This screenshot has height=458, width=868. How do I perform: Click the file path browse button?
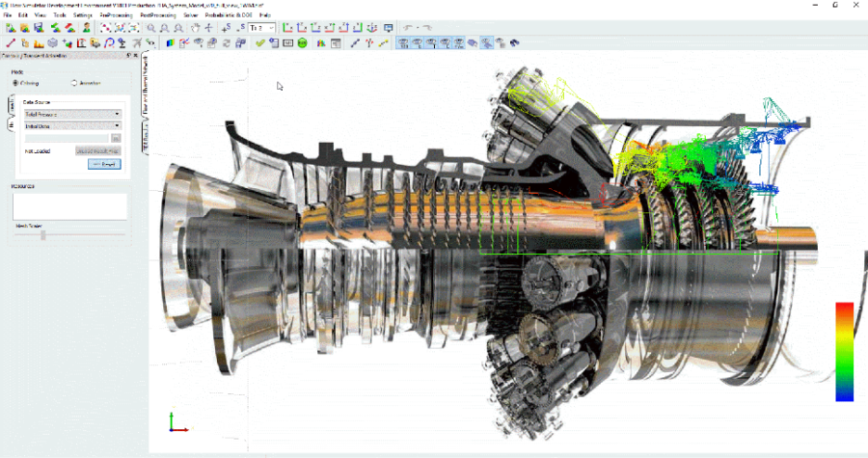[116, 138]
